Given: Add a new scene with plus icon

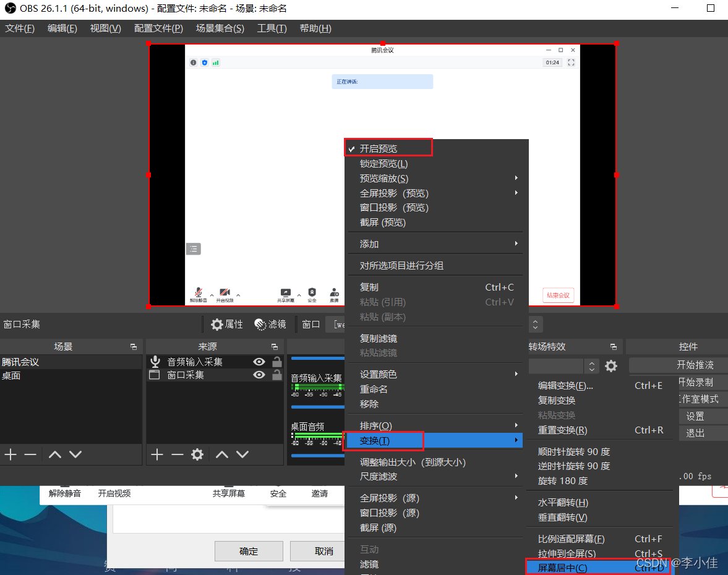Looking at the screenshot, I should (x=11, y=454).
